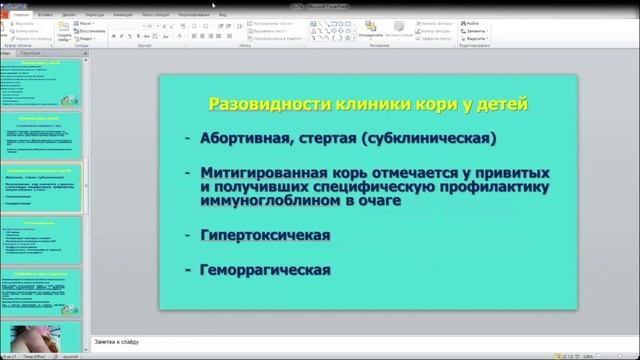Click the Создать слайд icon
640x360 pixels.
coord(64,27)
